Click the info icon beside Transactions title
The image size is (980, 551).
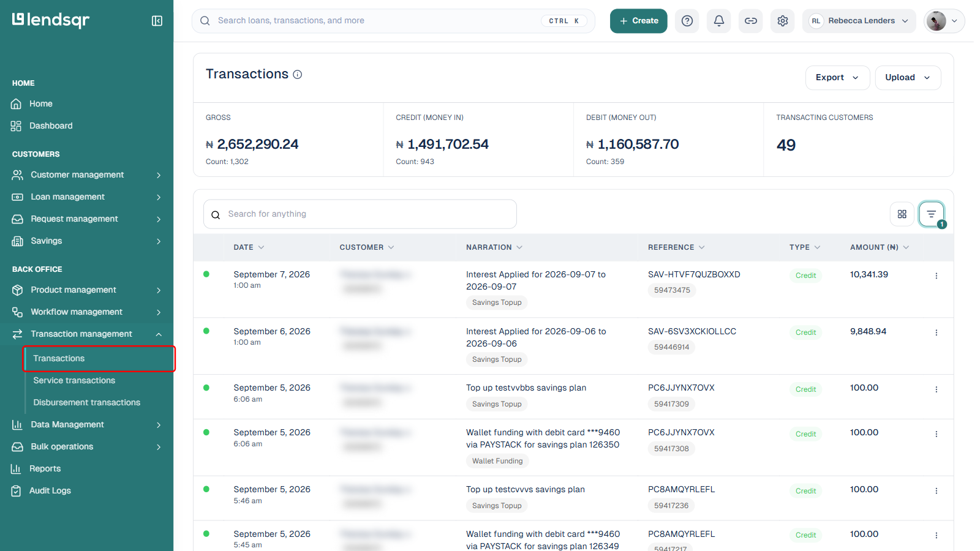298,75
